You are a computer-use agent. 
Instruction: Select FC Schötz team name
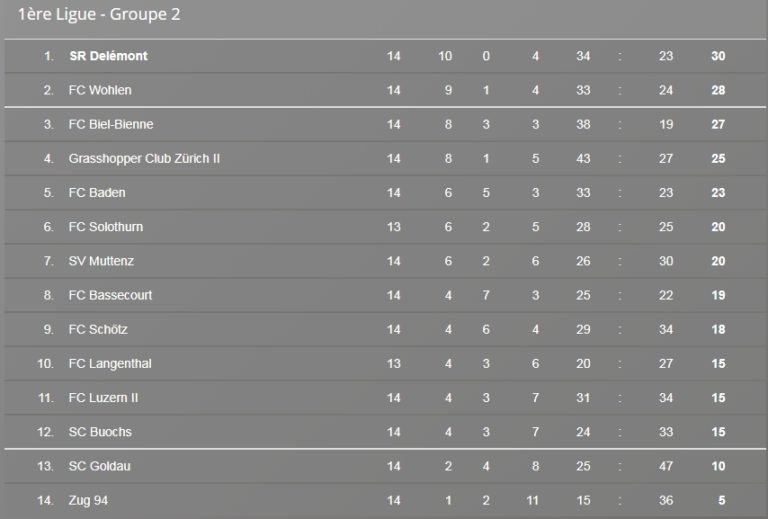coord(98,330)
